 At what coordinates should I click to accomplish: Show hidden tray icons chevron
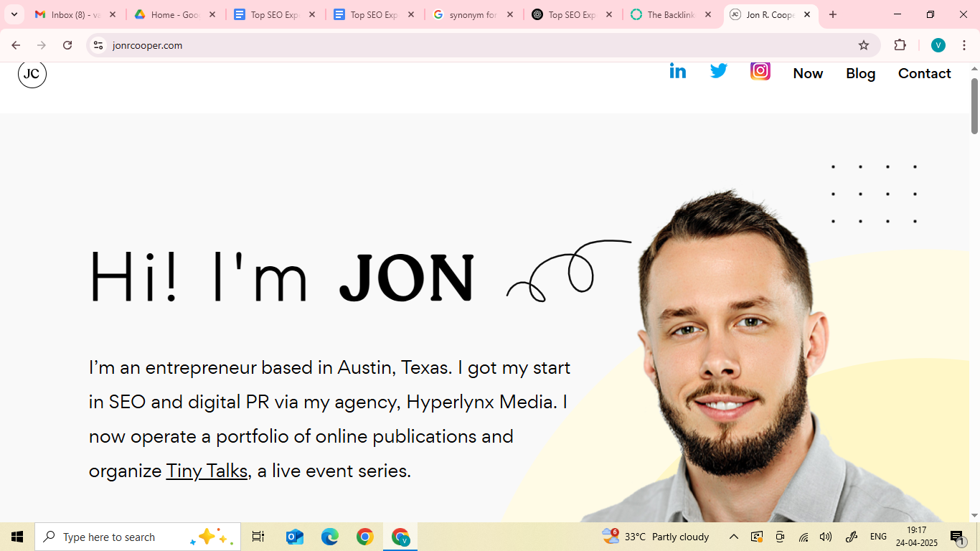pyautogui.click(x=734, y=537)
